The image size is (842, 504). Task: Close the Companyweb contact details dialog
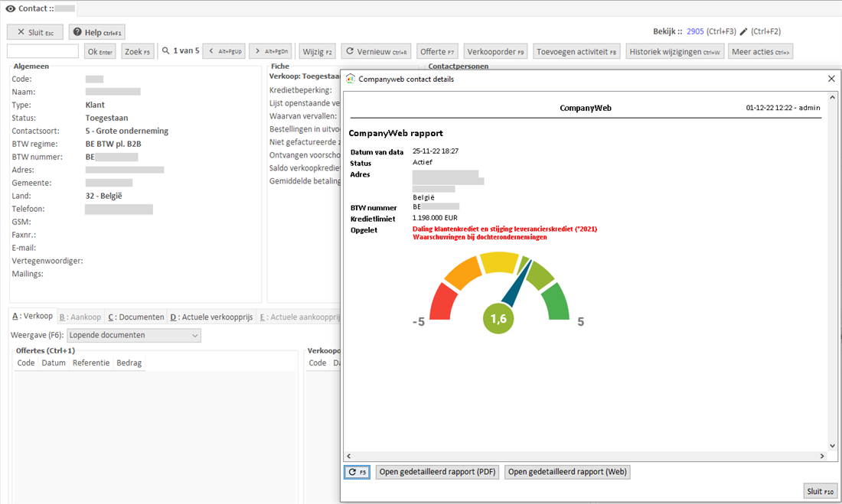tap(831, 79)
